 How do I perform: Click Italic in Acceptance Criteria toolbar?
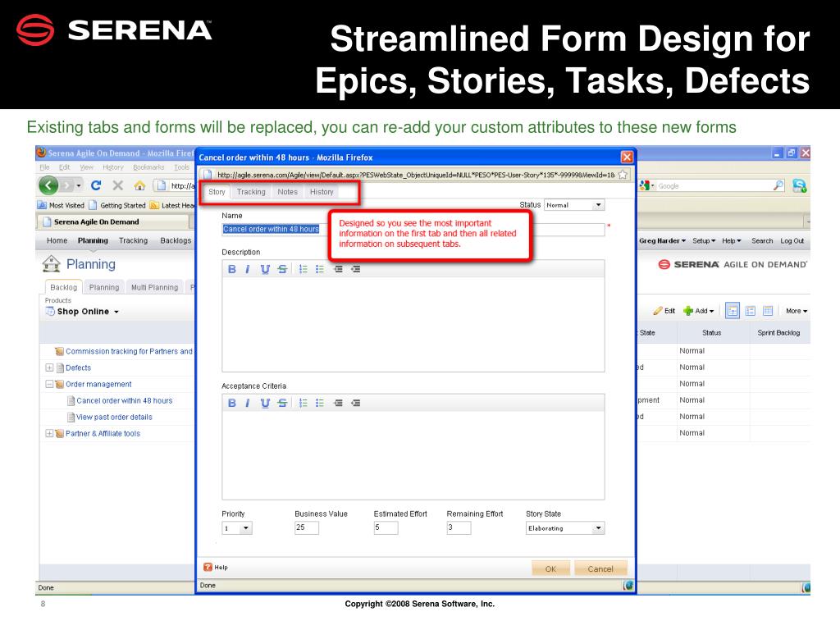click(248, 403)
